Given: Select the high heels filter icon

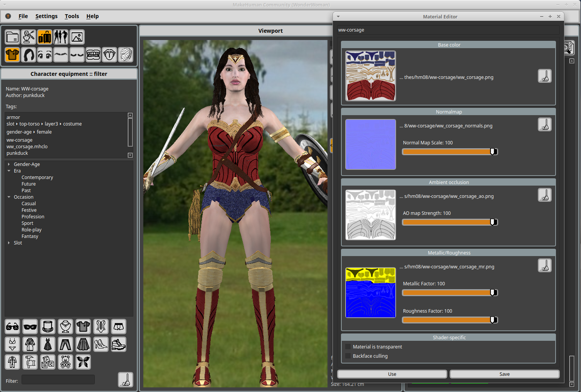Looking at the screenshot, I should [101, 344].
